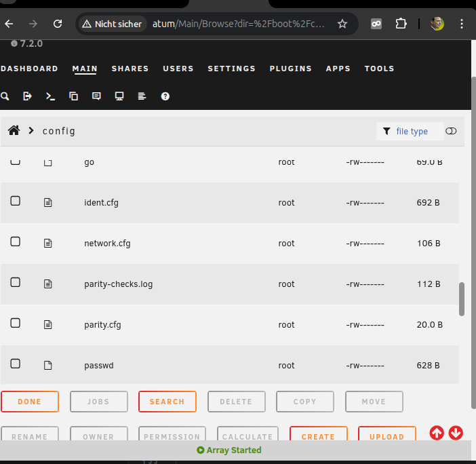The image size is (476, 464).
Task: Open file ident.cfg
Action: pos(102,203)
